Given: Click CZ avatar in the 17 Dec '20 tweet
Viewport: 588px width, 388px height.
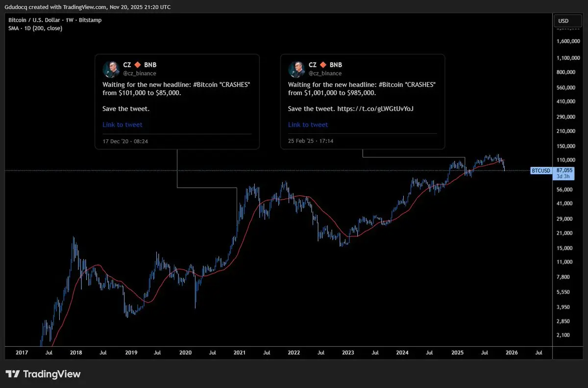Looking at the screenshot, I should click(x=111, y=69).
